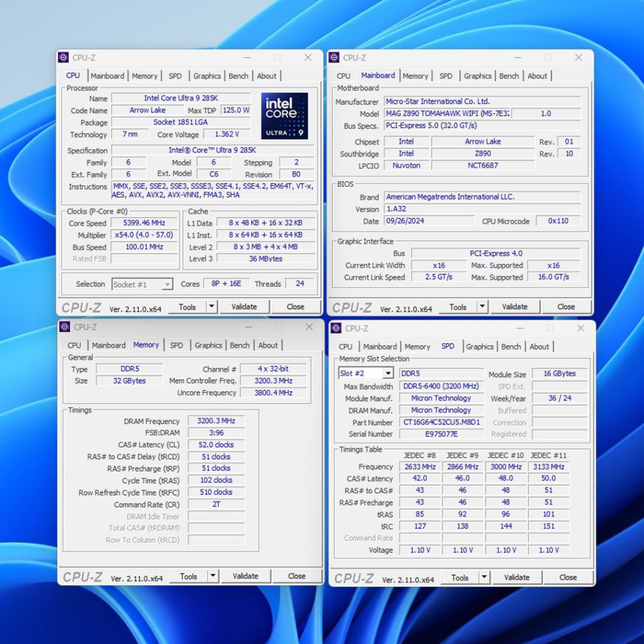This screenshot has height=644, width=644.
Task: Switch to Mainboard tab in CPU window
Action: 107,76
